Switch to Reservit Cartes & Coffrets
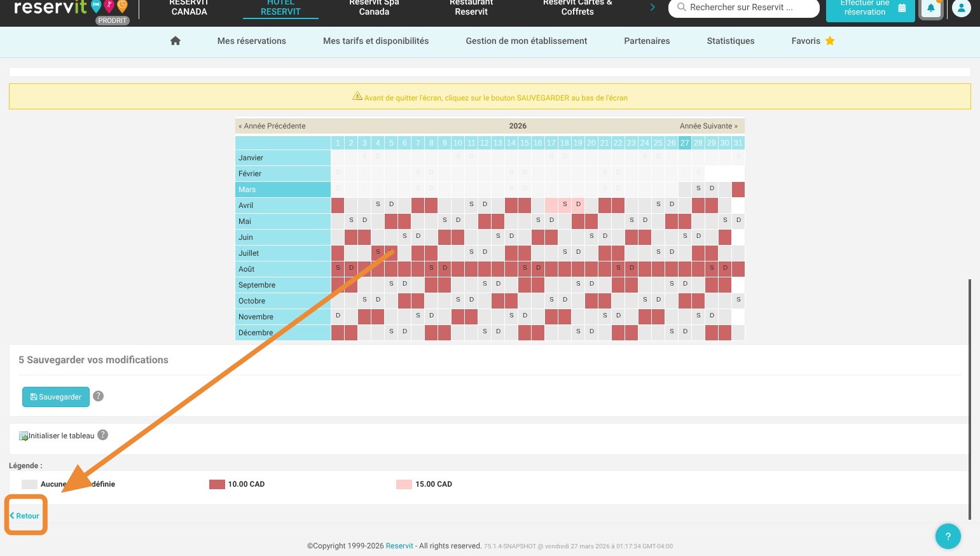The image size is (980, 556). coord(577,8)
